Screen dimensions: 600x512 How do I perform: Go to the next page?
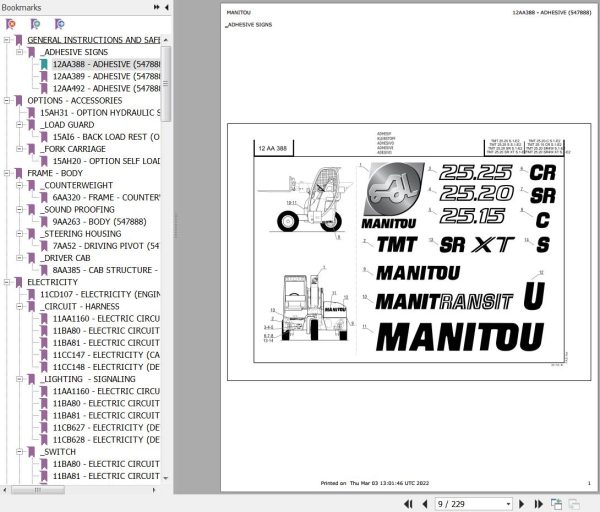point(521,504)
